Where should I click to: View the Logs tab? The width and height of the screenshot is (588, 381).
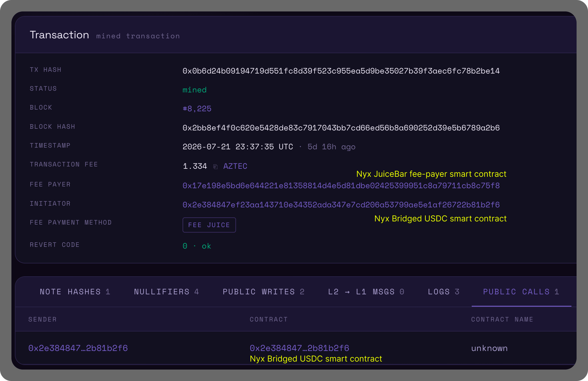tap(443, 292)
